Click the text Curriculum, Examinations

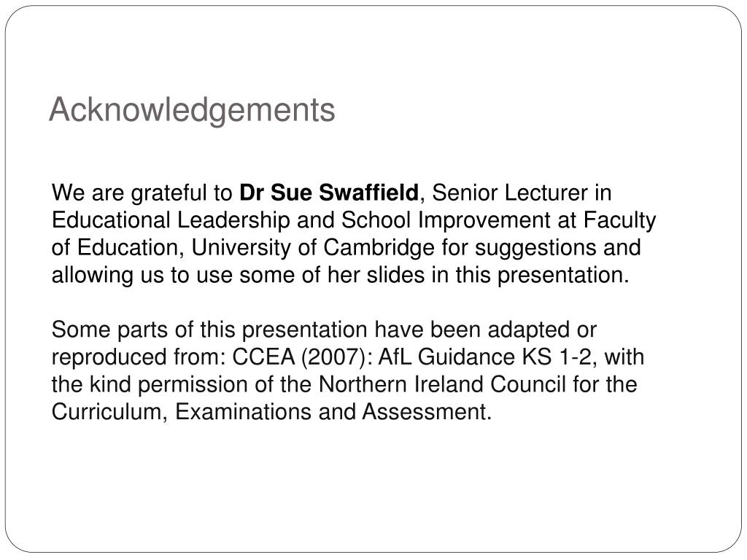182,411
